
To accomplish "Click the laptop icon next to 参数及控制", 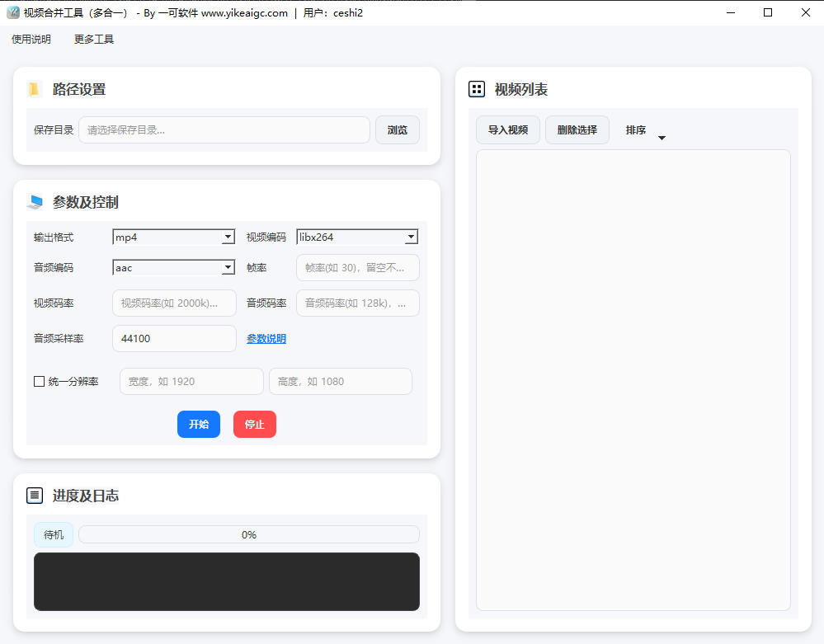I will click(x=34, y=201).
